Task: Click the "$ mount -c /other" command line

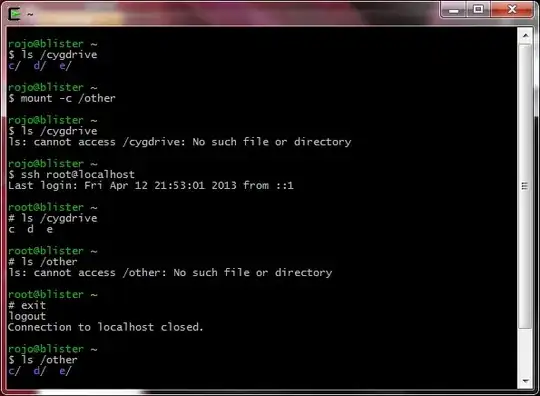Action: point(62,98)
